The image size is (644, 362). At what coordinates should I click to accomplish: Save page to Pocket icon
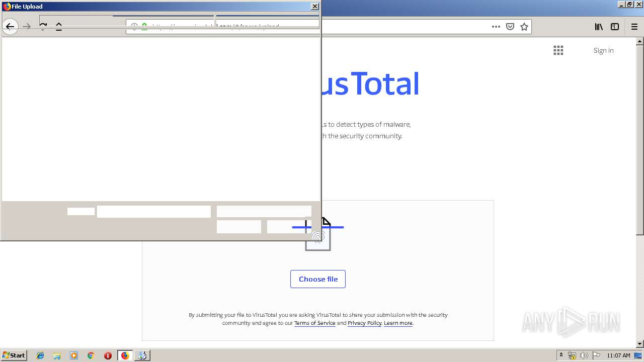510,27
